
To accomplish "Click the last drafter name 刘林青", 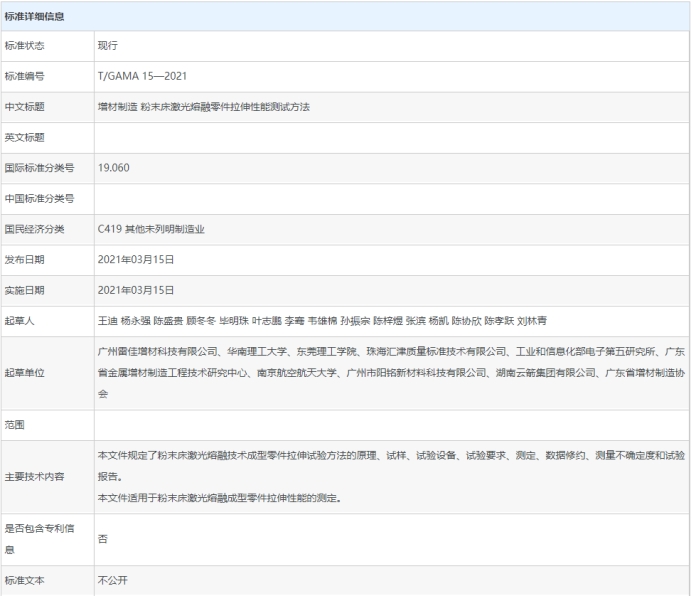I will [531, 320].
